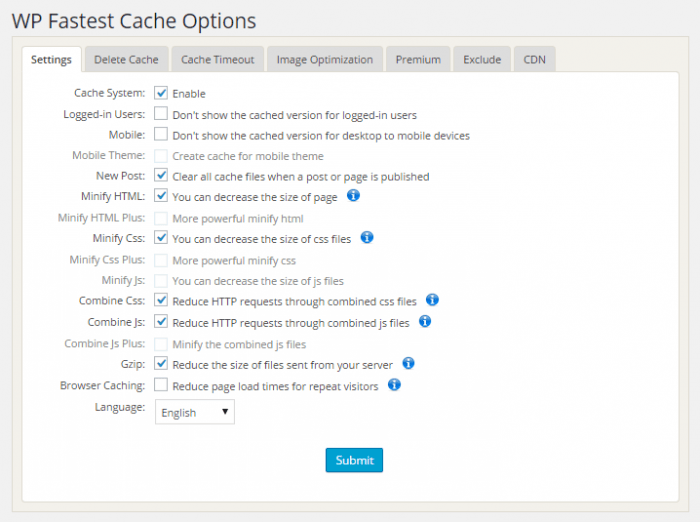Disable the Combine Js checkbox
Viewport: 700px width, 522px height.
coord(161,322)
